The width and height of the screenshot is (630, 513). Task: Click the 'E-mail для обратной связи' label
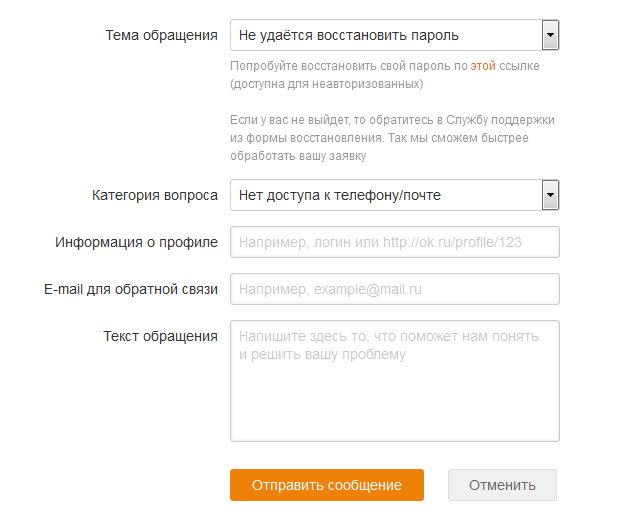(130, 289)
